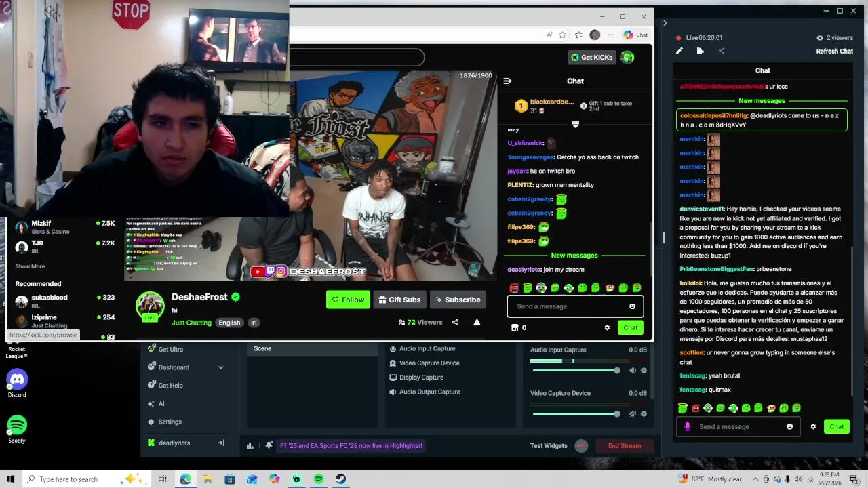Viewport: 868px width, 488px height.
Task: Open the Kick profile avatar menu
Action: (x=627, y=58)
